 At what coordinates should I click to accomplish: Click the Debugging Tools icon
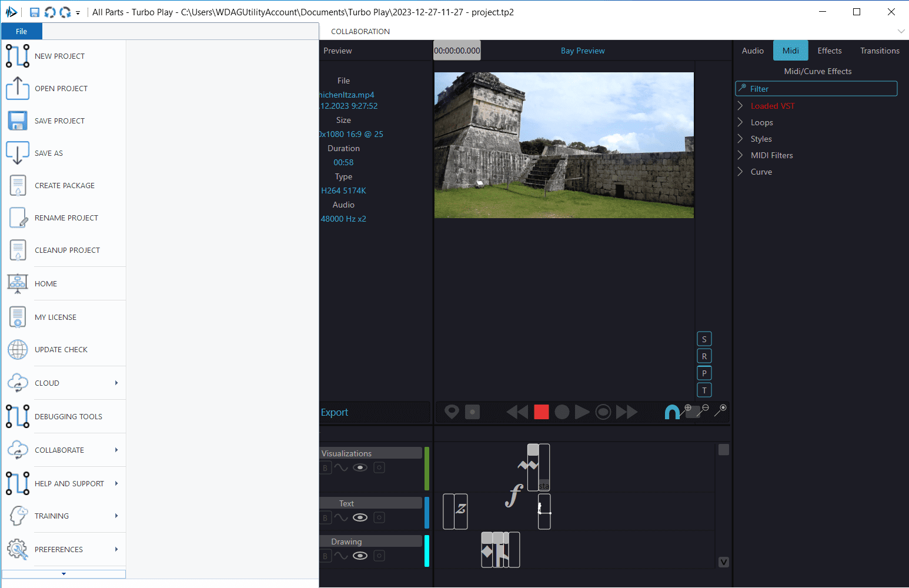coord(18,416)
